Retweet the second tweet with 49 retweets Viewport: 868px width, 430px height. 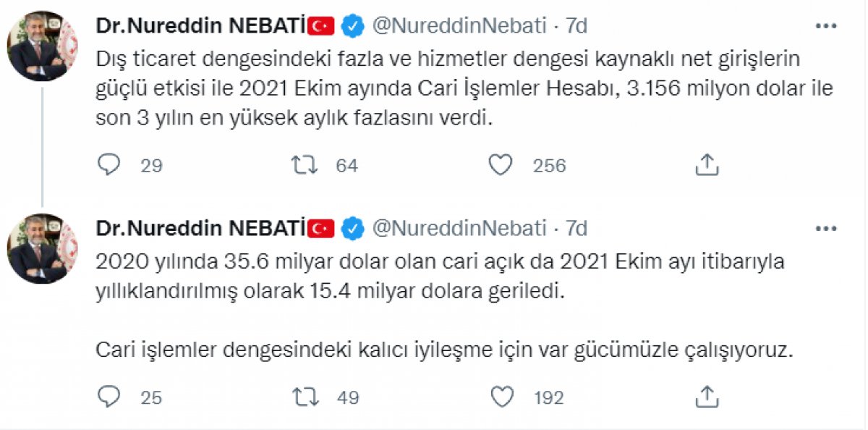click(x=304, y=397)
